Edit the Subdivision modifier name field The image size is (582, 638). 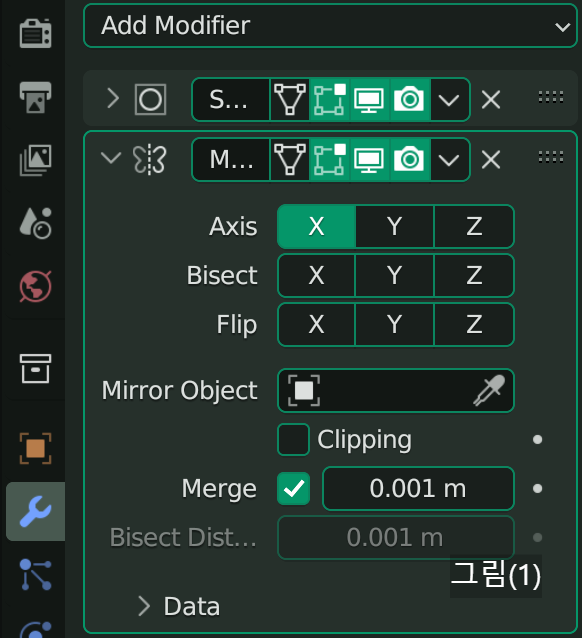click(x=231, y=99)
